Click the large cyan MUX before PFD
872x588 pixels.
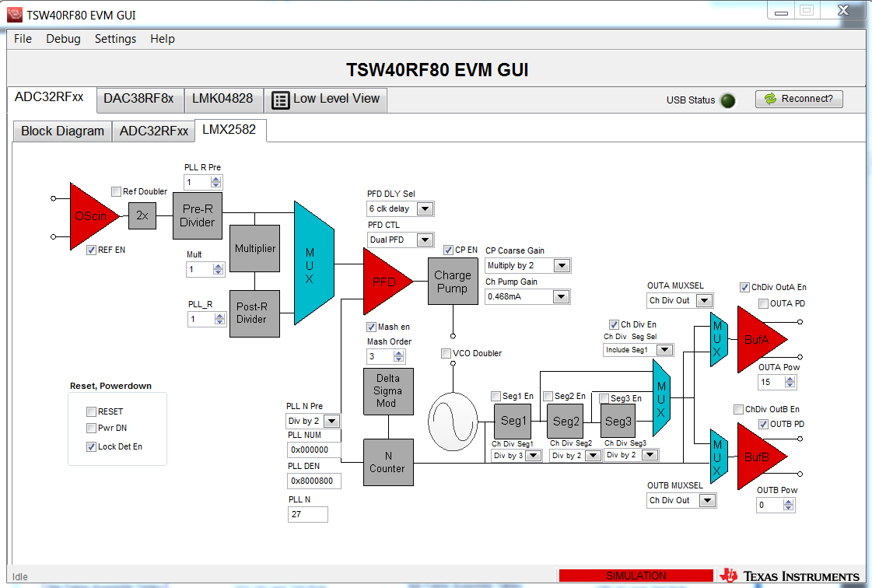[x=313, y=263]
